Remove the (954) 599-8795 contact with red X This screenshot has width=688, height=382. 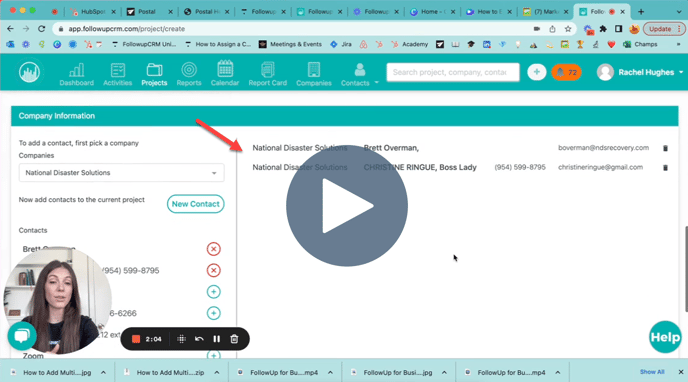(x=213, y=270)
